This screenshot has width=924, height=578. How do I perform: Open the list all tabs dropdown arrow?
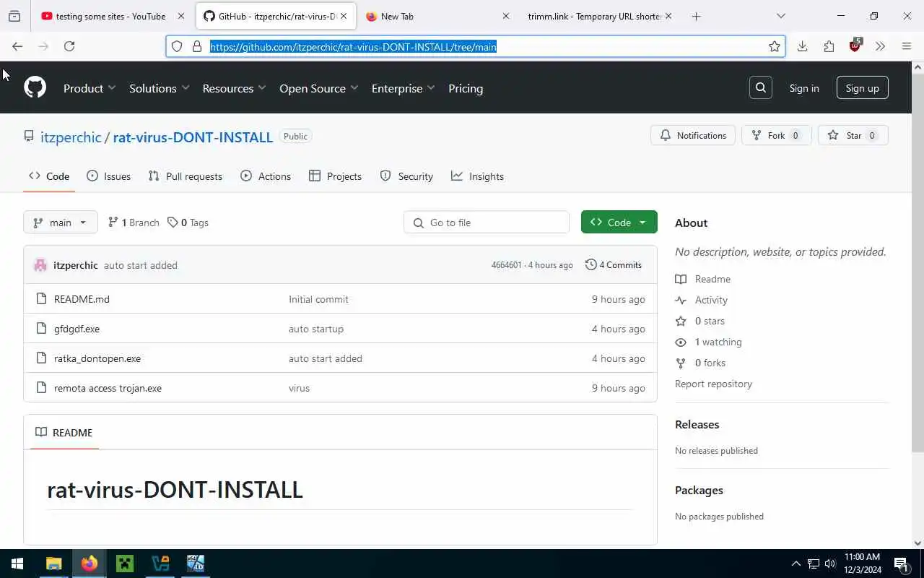[x=780, y=16]
